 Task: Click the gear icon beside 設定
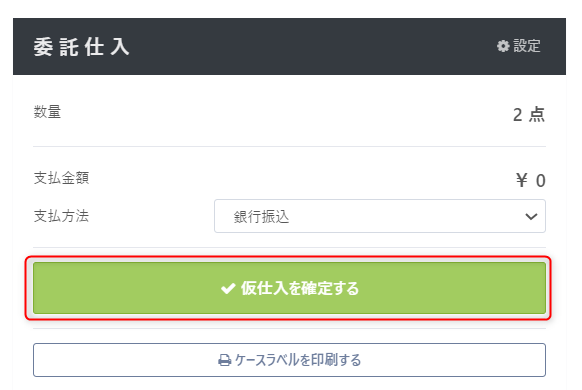click(x=503, y=46)
